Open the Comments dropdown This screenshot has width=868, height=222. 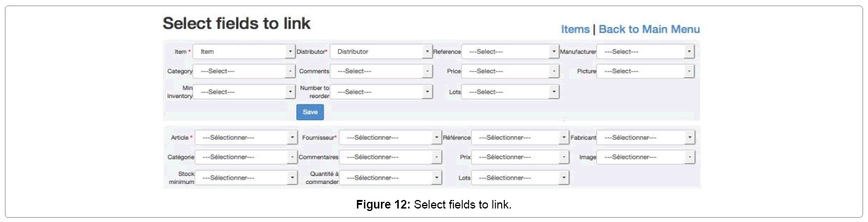click(x=381, y=72)
